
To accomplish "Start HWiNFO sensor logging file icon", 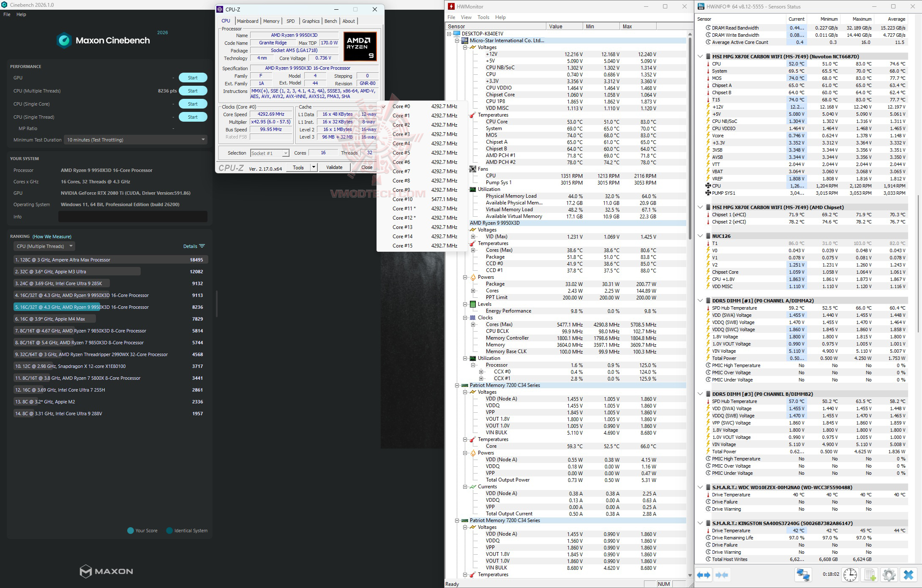I will [870, 575].
